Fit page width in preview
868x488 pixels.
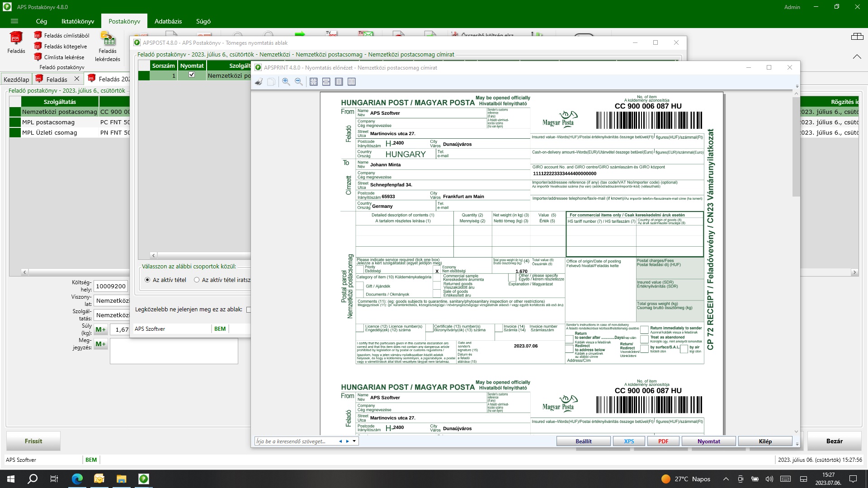326,82
